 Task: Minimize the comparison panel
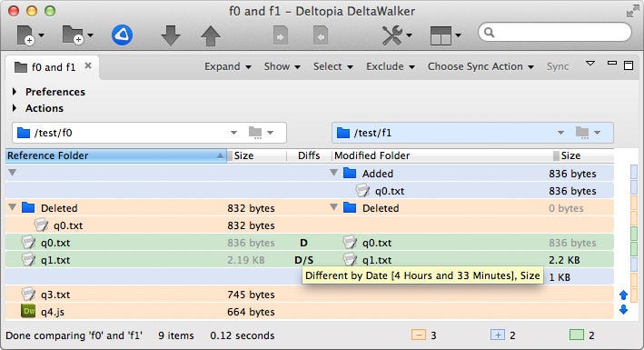click(612, 64)
